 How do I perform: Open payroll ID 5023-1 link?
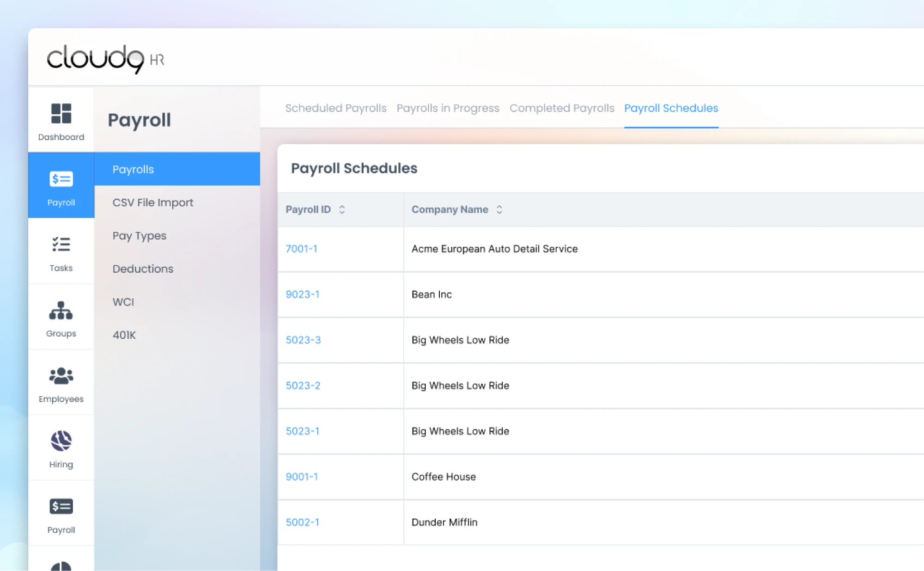pyautogui.click(x=303, y=431)
